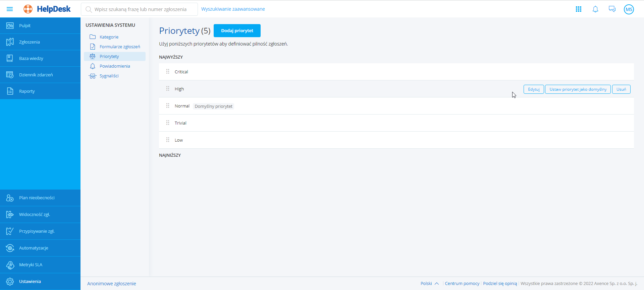The image size is (644, 290).
Task: Grab the drag handle for Critical priority
Action: [168, 72]
